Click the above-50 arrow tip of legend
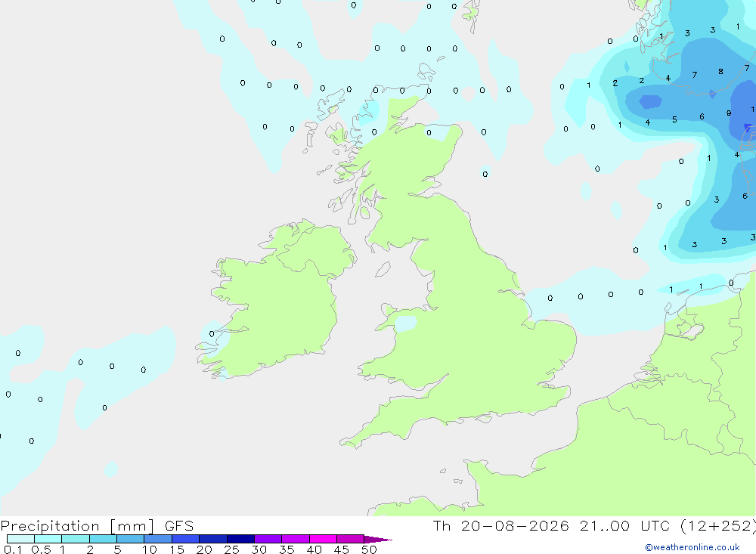This screenshot has height=554, width=756. coord(378,539)
